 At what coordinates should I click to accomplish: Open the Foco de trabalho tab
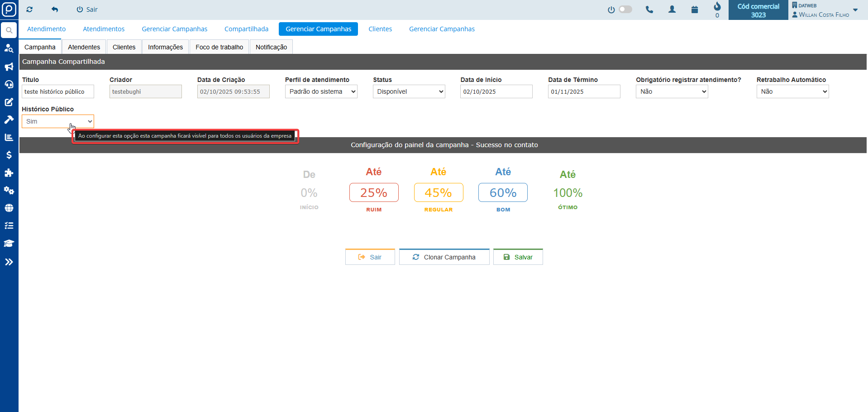point(219,47)
